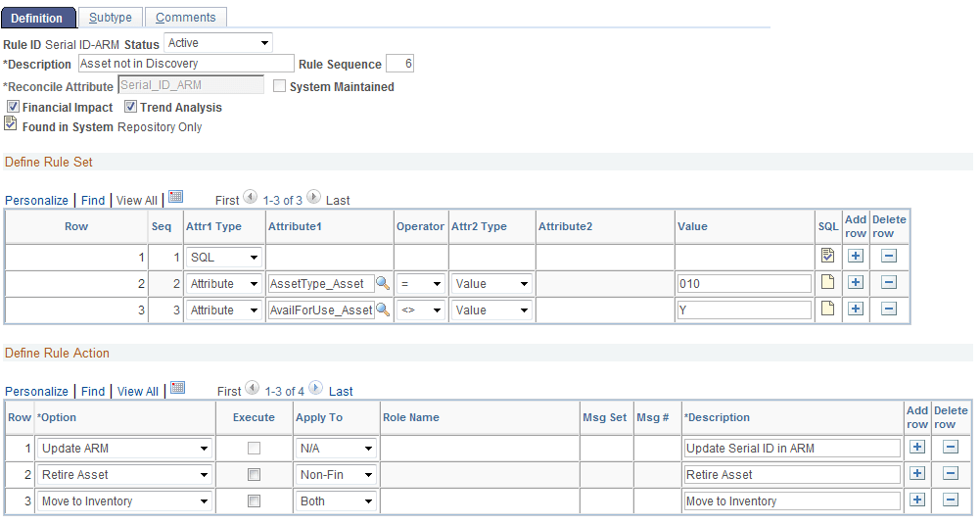This screenshot has height=524, width=980.
Task: Add row after Retire Asset action
Action: [917, 473]
